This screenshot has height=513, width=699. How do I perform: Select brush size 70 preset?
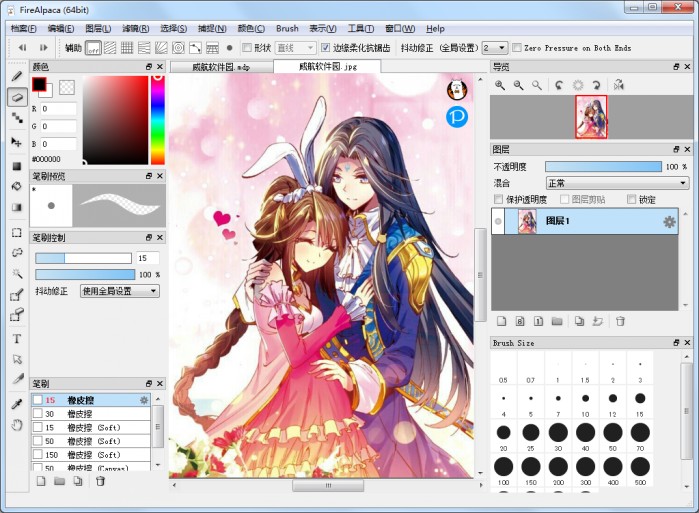point(640,436)
